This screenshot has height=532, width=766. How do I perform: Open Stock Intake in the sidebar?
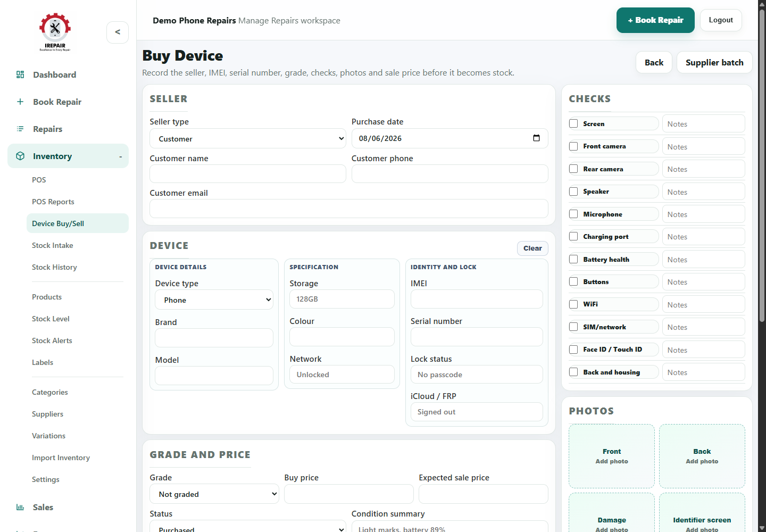(x=53, y=245)
